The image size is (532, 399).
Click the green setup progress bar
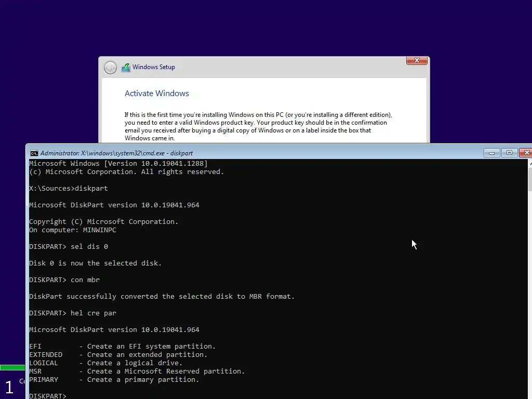click(12, 367)
